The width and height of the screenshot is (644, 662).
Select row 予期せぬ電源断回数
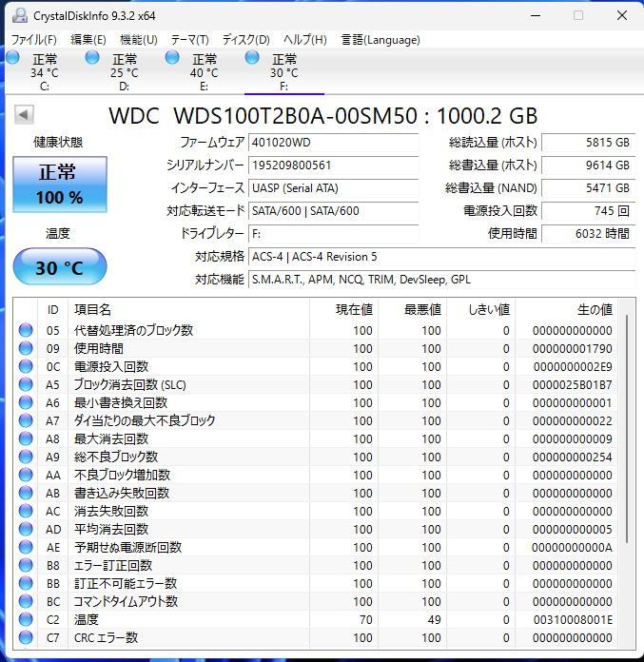point(316,547)
